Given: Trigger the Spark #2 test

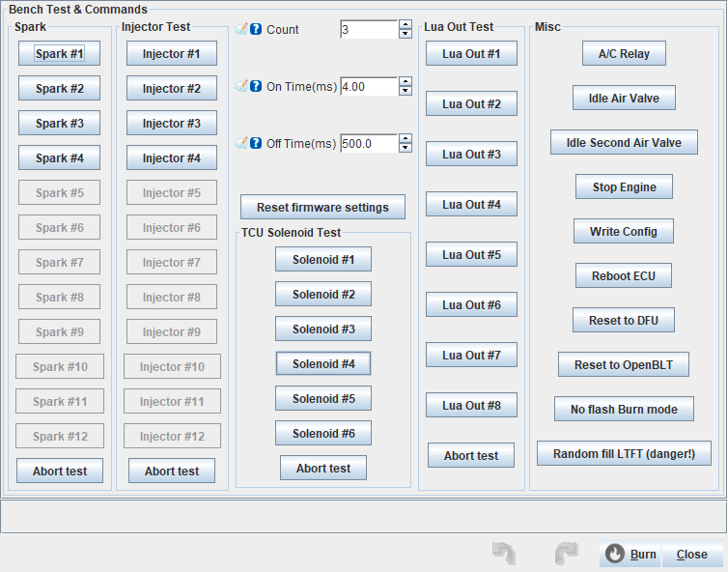Looking at the screenshot, I should 60,88.
